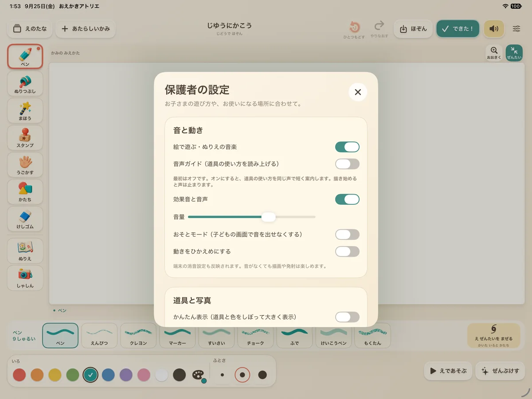
Task: Enable おそとモード switch
Action: pyautogui.click(x=347, y=235)
